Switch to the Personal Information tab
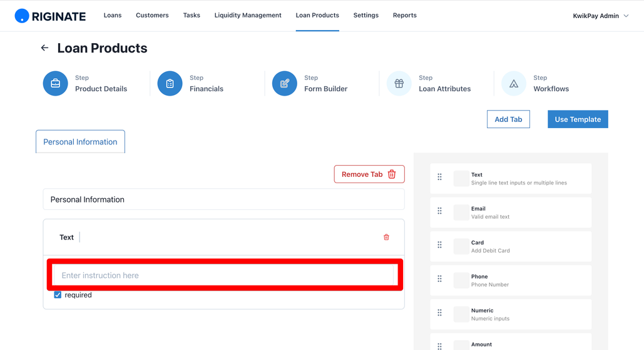Screen dimensions: 644x350 [80, 141]
